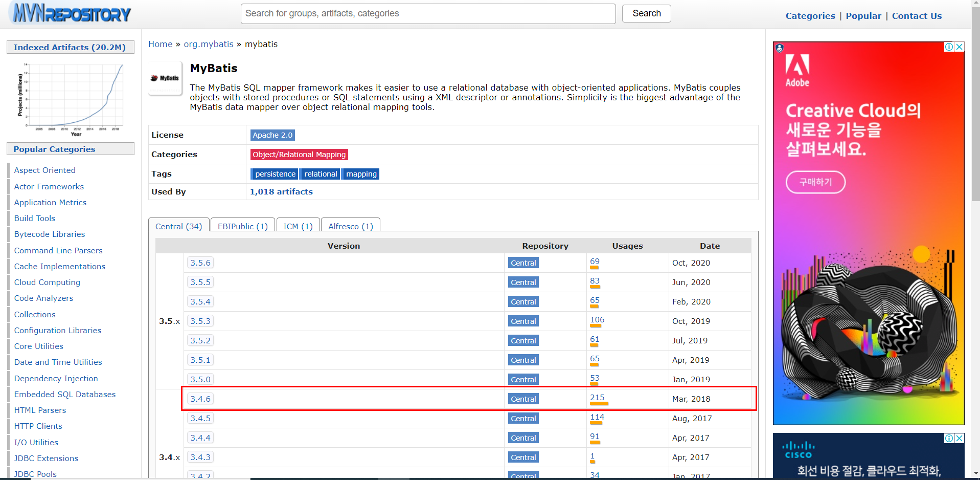Switch to the ICM (1) tab
980x480 pixels.
point(298,226)
